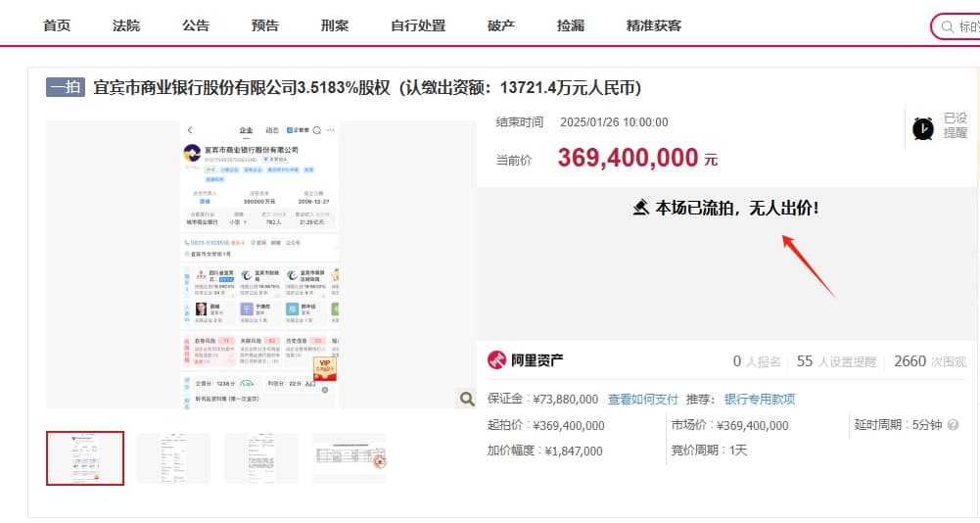The width and height of the screenshot is (980, 523).
Task: Open the 首页 navigation tab
Action: [x=57, y=25]
